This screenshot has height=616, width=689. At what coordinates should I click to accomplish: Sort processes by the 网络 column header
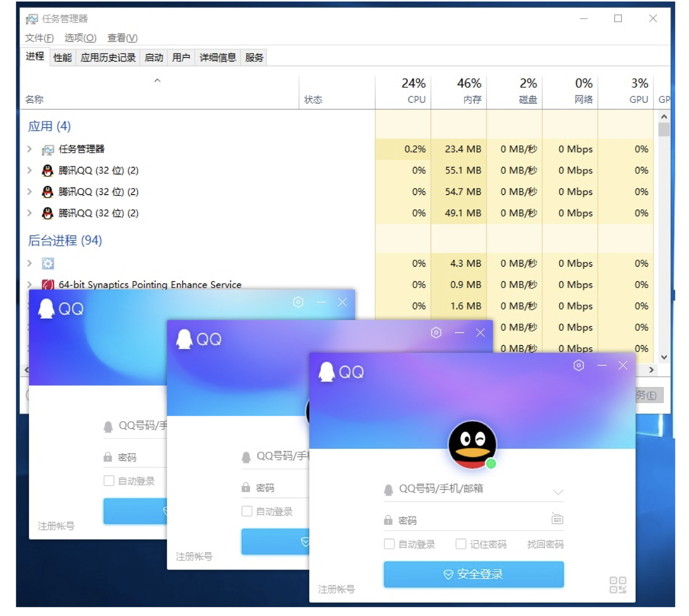coord(570,92)
